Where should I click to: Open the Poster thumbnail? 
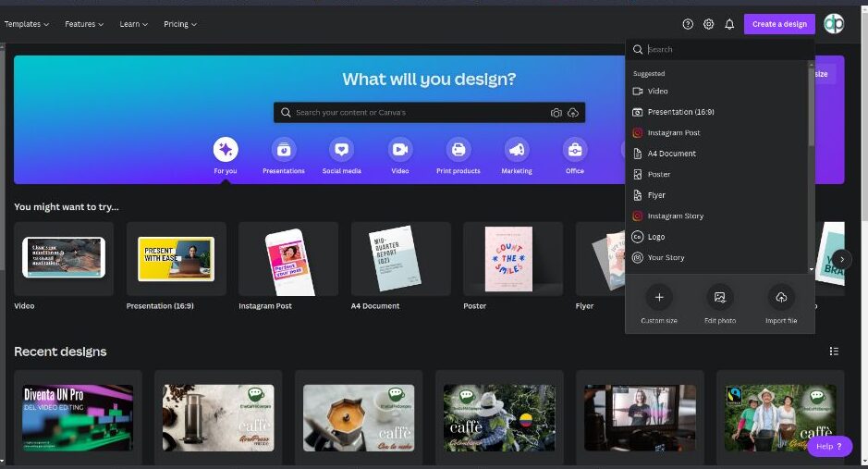[513, 259]
